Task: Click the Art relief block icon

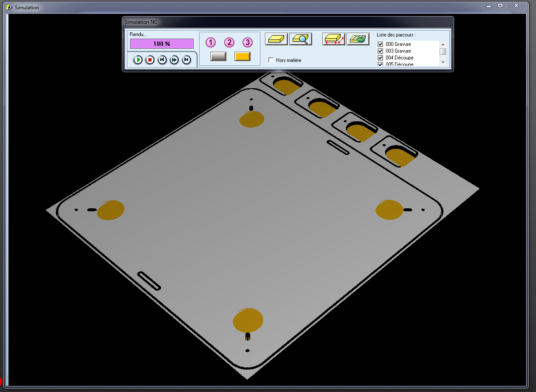Action: coord(358,39)
